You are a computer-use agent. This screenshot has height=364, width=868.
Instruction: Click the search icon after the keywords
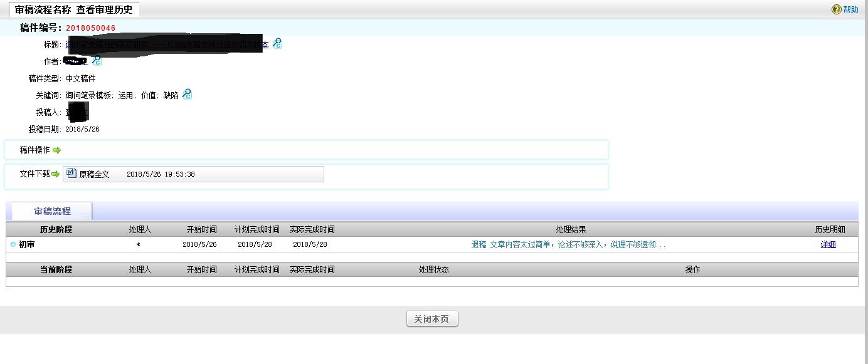pyautogui.click(x=187, y=95)
